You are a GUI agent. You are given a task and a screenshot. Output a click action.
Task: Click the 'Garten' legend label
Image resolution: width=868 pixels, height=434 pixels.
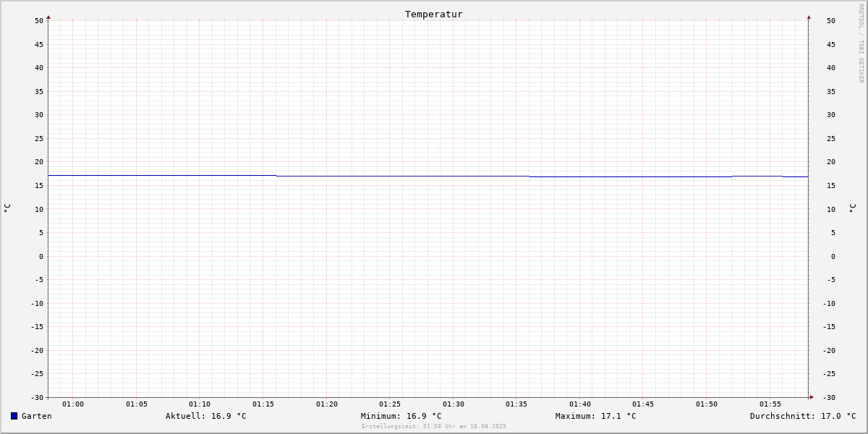(x=37, y=416)
